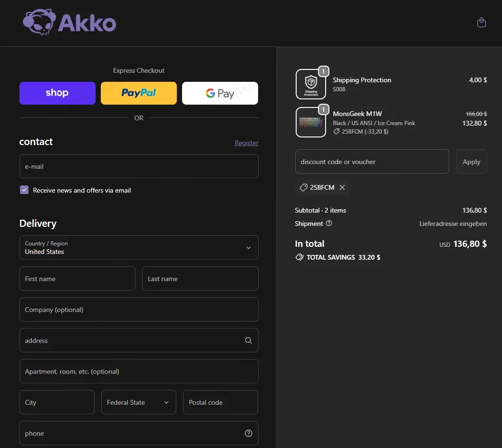Screen dimensions: 502x448
Task: Click the 4,00 $ shipping protection price
Action: pos(478,80)
